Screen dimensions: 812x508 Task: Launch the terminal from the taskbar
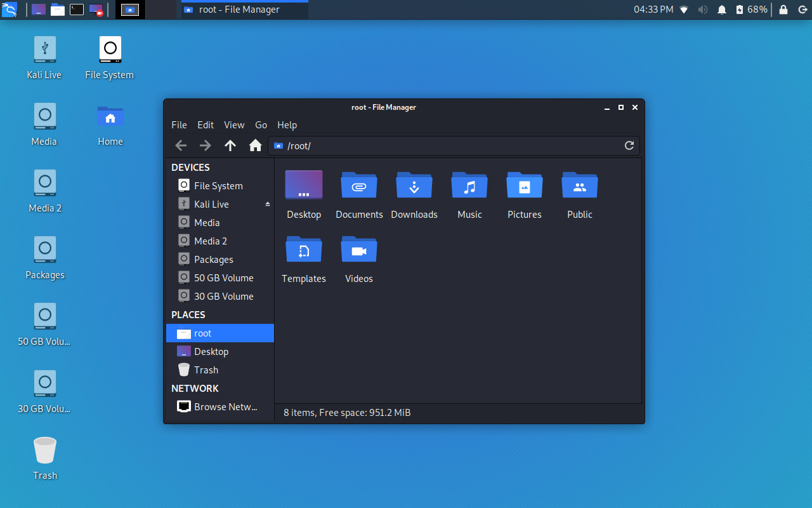click(77, 10)
